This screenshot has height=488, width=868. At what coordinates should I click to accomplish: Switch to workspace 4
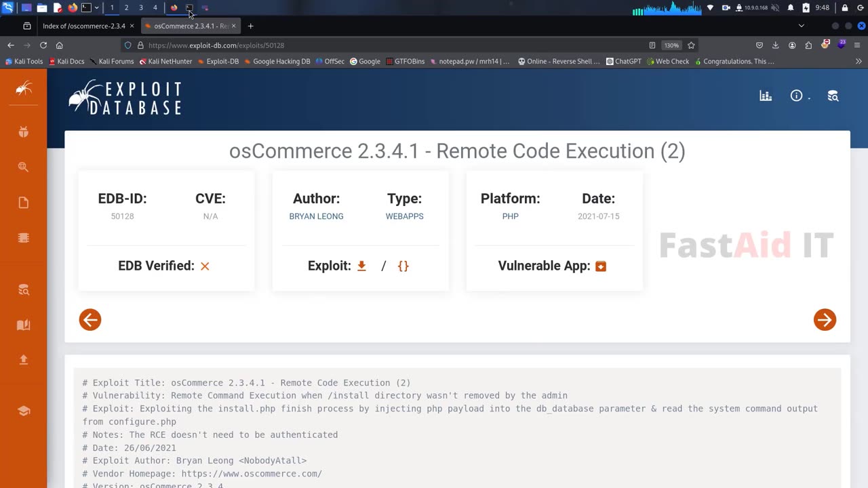155,8
